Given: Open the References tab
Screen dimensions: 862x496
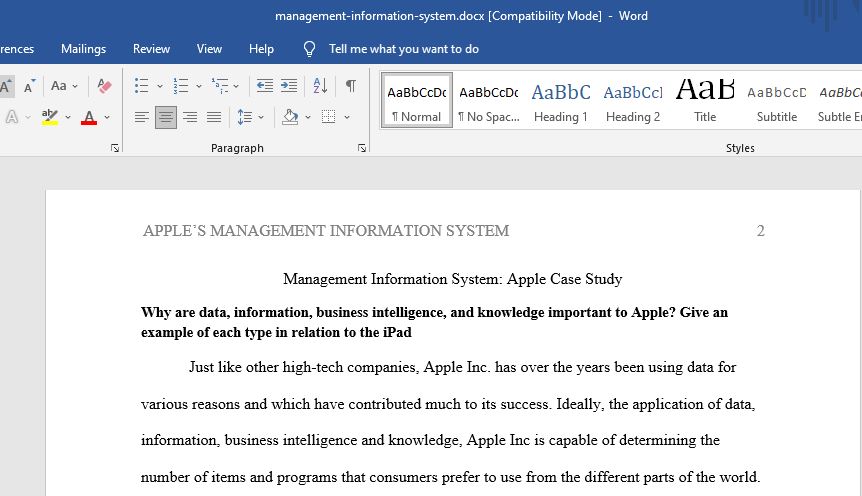Looking at the screenshot, I should tap(16, 49).
